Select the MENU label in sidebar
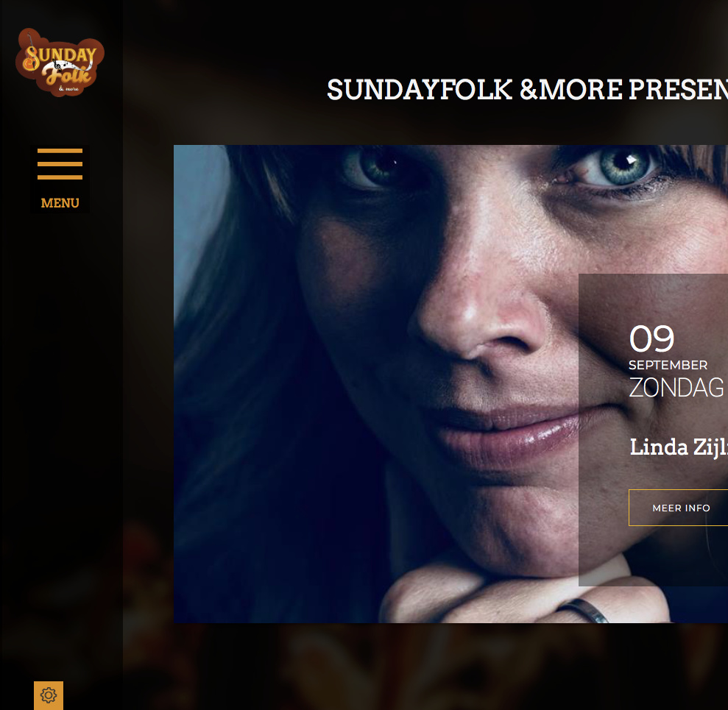Viewport: 728px width, 710px height. [60, 203]
